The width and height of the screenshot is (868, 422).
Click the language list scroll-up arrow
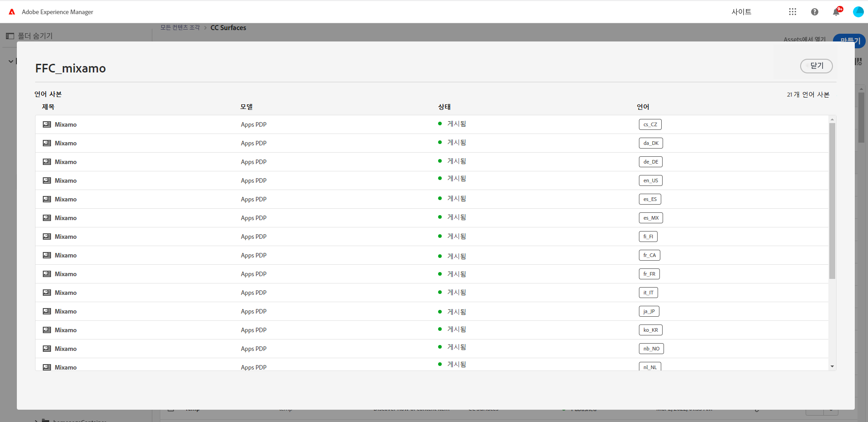832,119
